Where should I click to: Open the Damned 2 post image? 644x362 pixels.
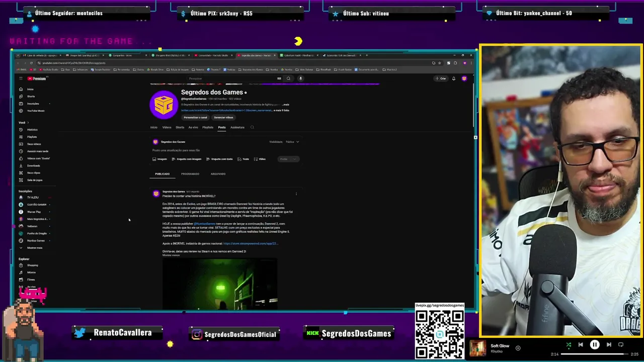[220, 284]
